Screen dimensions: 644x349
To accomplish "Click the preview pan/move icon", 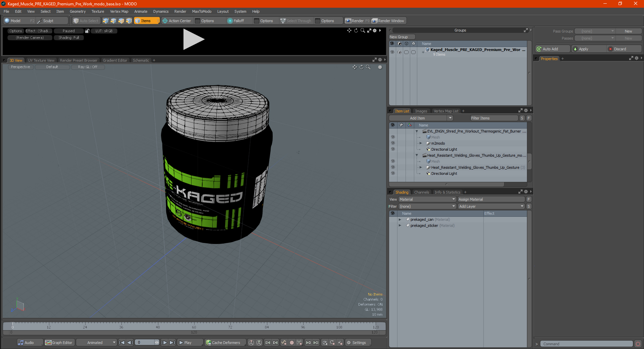I will tap(350, 31).
